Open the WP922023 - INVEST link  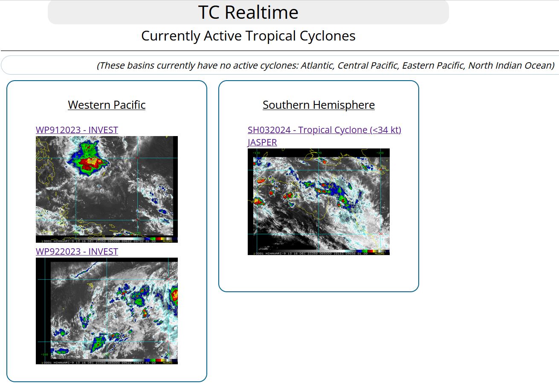tap(77, 252)
